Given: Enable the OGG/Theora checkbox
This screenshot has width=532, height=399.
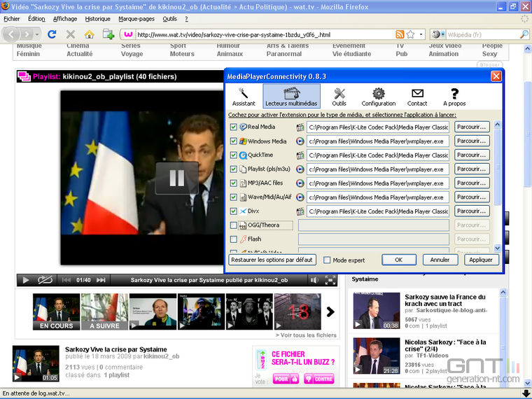Looking at the screenshot, I should click(x=233, y=225).
